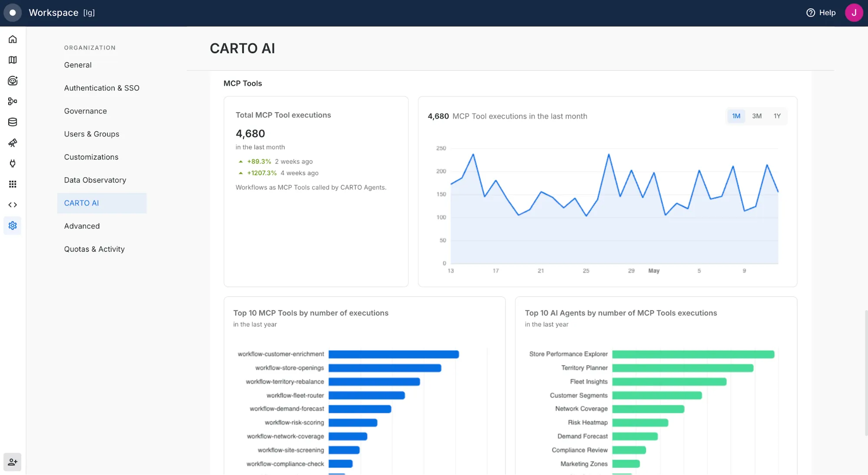Image resolution: width=868 pixels, height=475 pixels.
Task: Open Authentication & SSO settings
Action: point(102,88)
